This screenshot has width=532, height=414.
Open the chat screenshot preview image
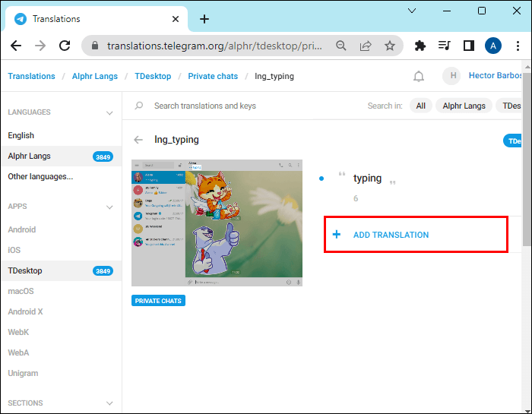(217, 223)
